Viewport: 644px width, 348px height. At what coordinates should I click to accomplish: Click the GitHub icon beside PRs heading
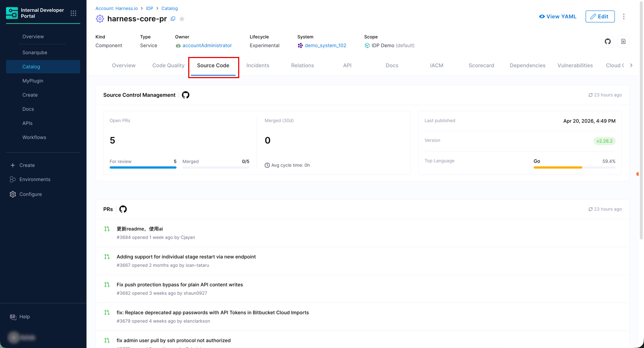point(123,209)
